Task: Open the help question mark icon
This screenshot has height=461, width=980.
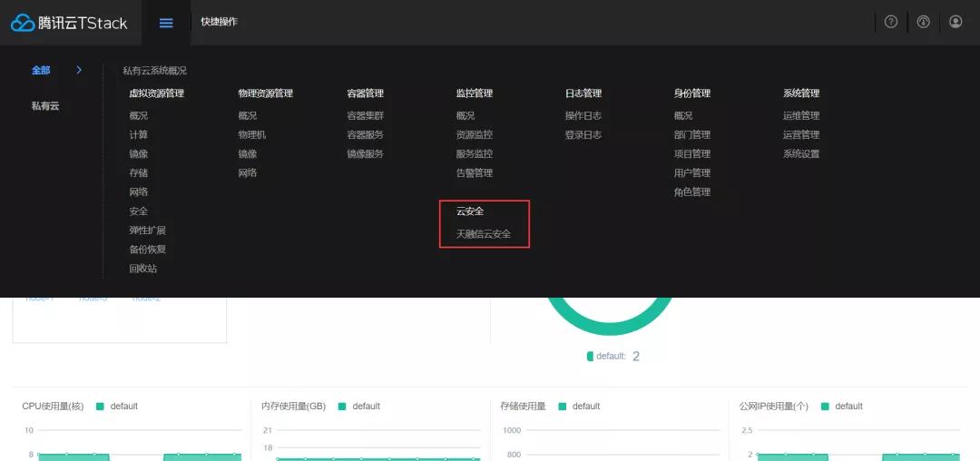Action: [x=890, y=22]
